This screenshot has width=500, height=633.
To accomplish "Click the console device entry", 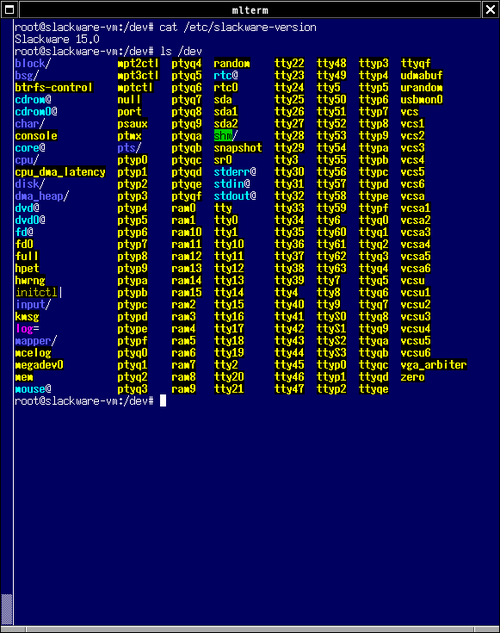I will pos(36,136).
